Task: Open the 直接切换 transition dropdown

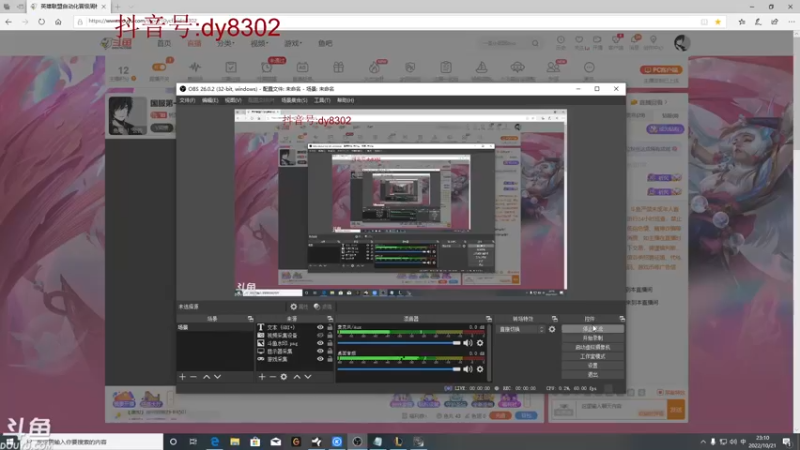Action: tap(521, 330)
